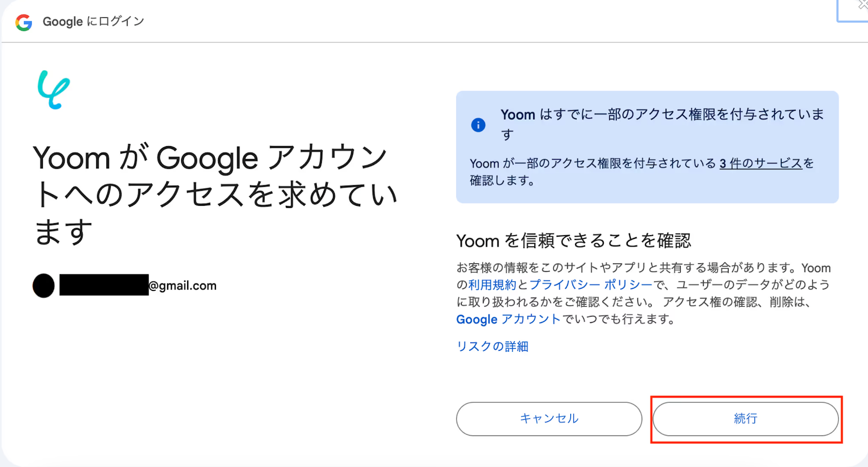This screenshot has width=868, height=467.
Task: Open the 利用規約 link
Action: click(x=492, y=285)
